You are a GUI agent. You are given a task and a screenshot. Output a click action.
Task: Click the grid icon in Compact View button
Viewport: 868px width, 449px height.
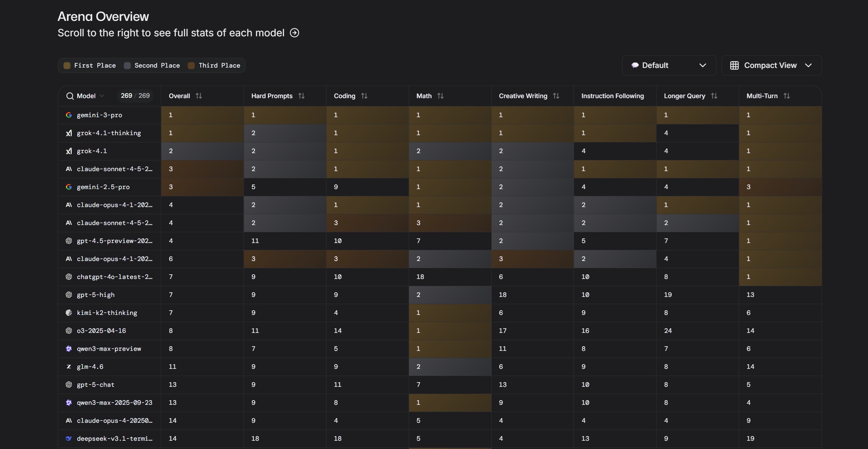pyautogui.click(x=734, y=65)
